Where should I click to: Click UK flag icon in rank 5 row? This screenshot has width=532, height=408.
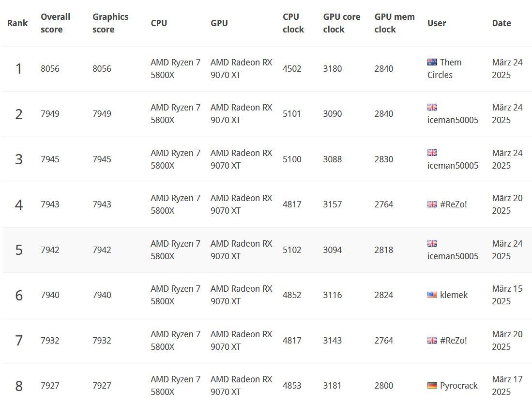(432, 243)
